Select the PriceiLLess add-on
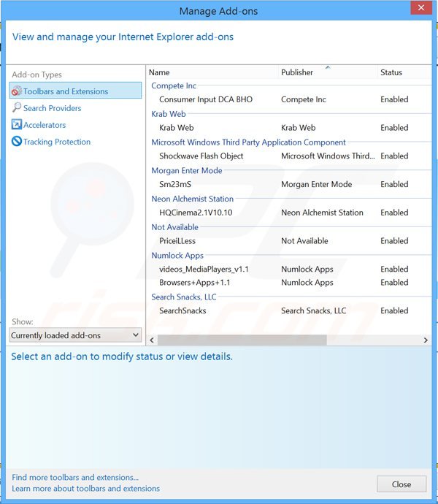The height and width of the screenshot is (504, 438). pos(177,240)
